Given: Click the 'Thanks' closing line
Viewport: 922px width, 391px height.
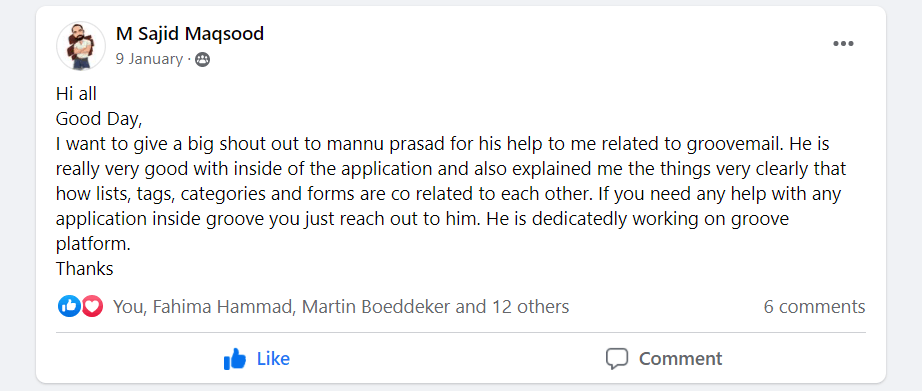Looking at the screenshot, I should (85, 269).
